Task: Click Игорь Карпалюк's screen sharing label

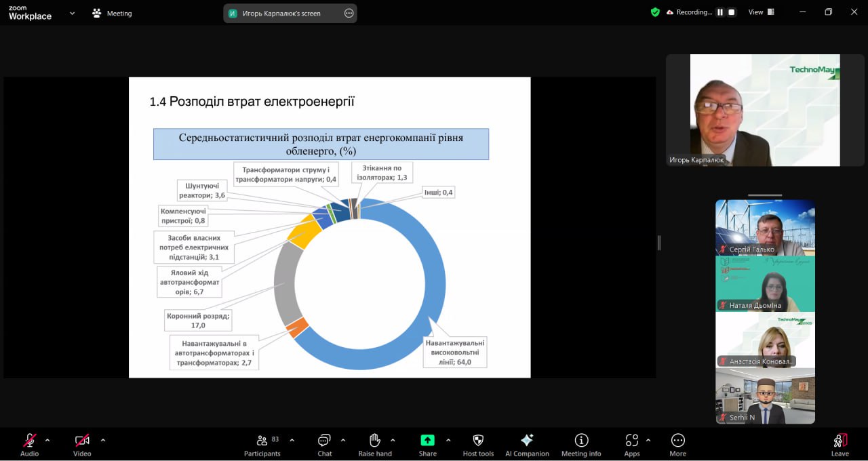Action: [x=281, y=13]
